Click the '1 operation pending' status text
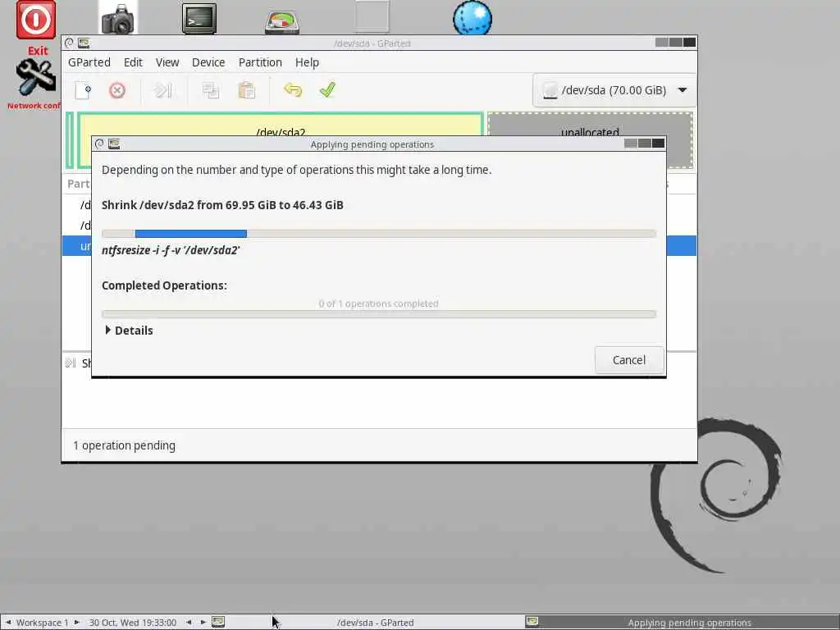Image resolution: width=840 pixels, height=630 pixels. (125, 445)
